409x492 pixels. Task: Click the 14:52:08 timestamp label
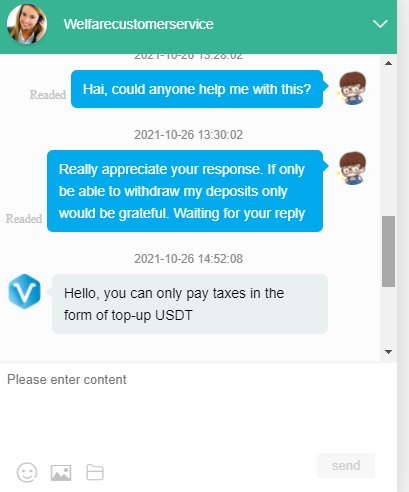[x=189, y=259]
